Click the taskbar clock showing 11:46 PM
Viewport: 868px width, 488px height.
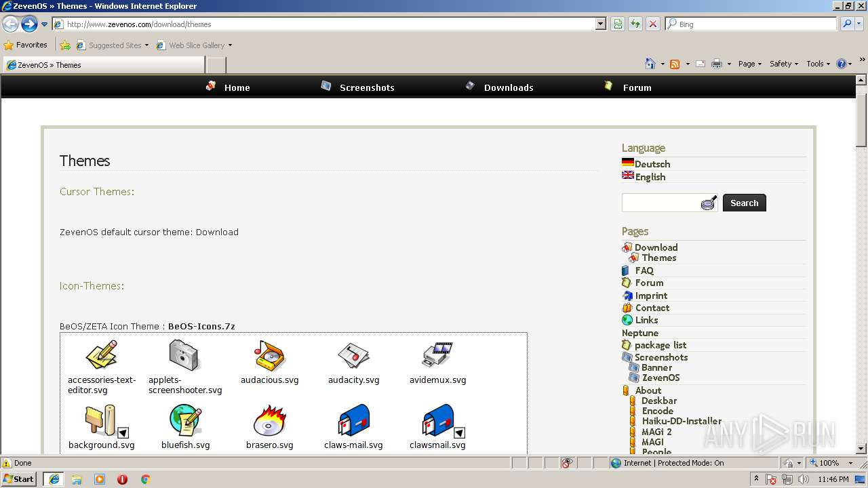833,479
